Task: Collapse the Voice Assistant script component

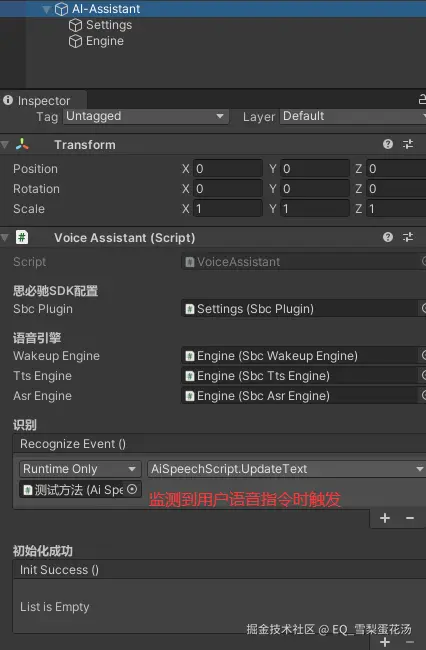Action: click(5, 238)
